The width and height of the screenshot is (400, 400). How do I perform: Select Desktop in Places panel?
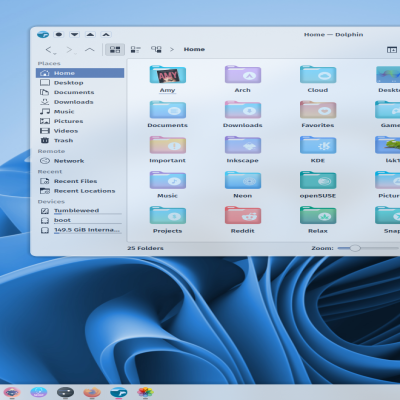pos(80,83)
